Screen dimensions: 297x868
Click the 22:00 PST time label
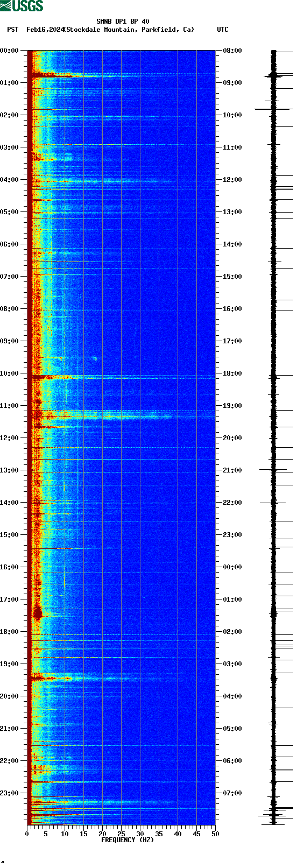click(x=10, y=761)
